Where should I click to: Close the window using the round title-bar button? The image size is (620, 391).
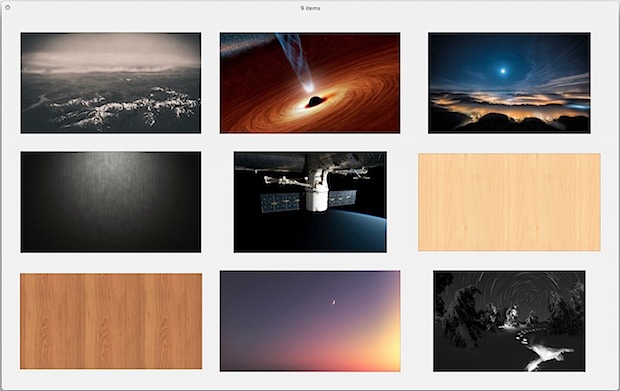coord(8,7)
